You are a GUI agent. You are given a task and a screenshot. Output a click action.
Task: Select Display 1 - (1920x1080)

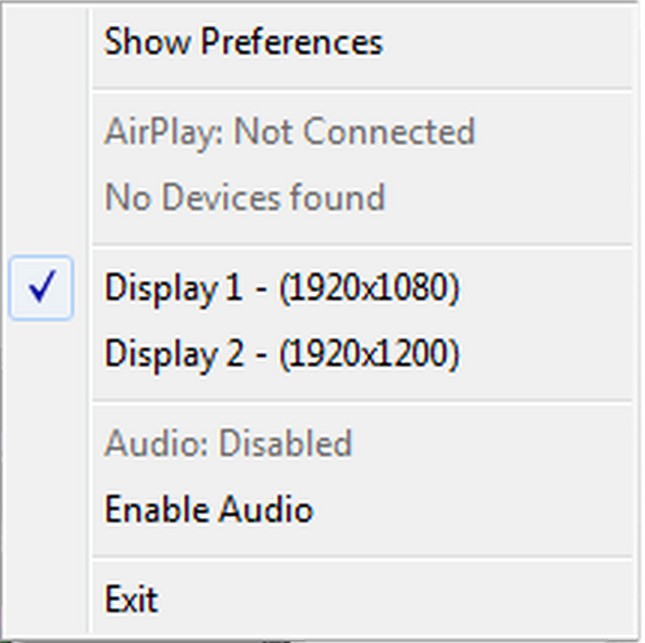281,289
